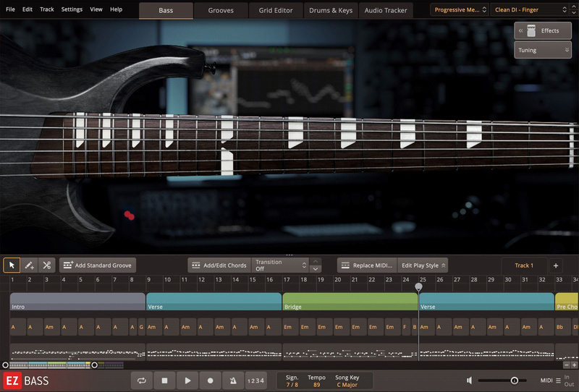The height and width of the screenshot is (392, 579).
Task: Adjust the master volume slider knob
Action: (x=514, y=380)
